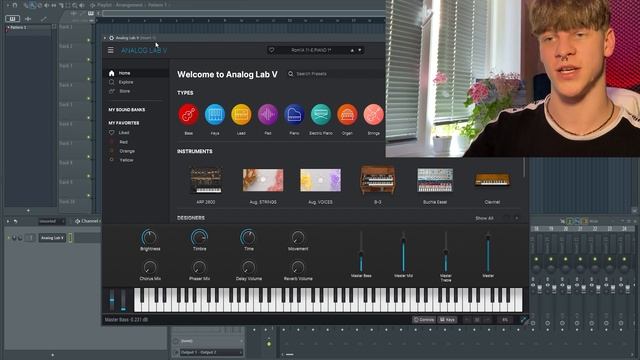
Task: Click the Phaser Mix knob
Action: point(199,268)
